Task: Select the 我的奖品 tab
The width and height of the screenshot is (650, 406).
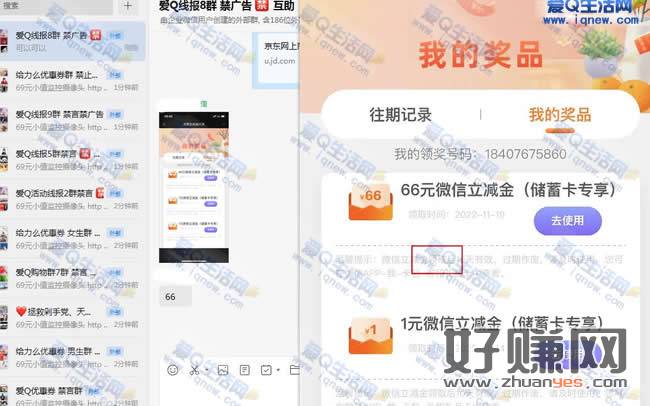Action: click(x=559, y=116)
